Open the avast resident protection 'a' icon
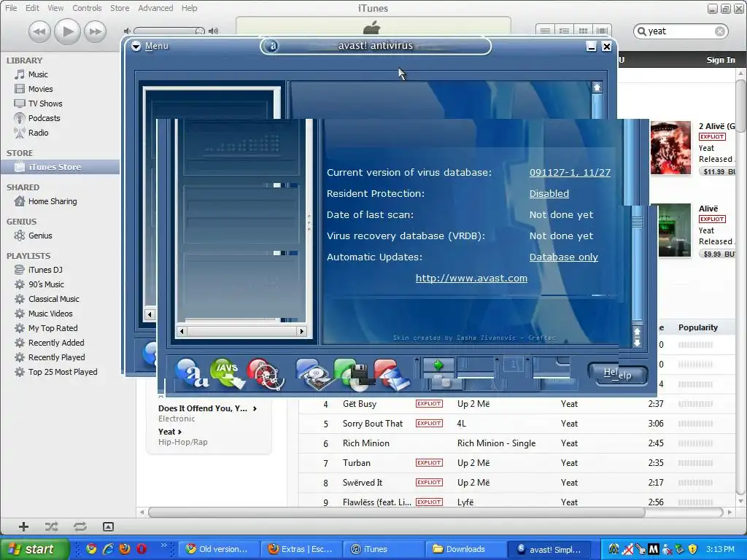The width and height of the screenshot is (747, 560). click(x=192, y=374)
